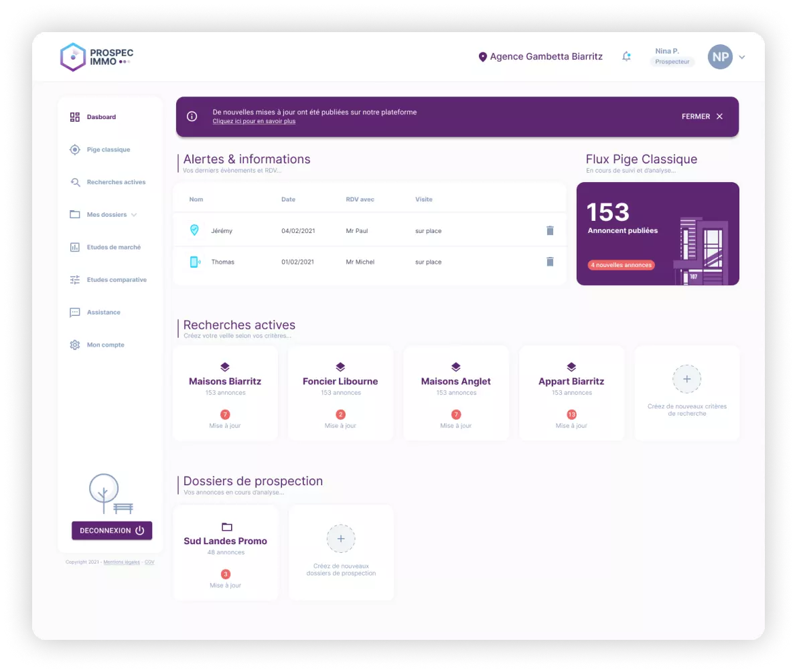
Task: Delete Jérémy's alert with trash icon
Action: [x=550, y=231]
